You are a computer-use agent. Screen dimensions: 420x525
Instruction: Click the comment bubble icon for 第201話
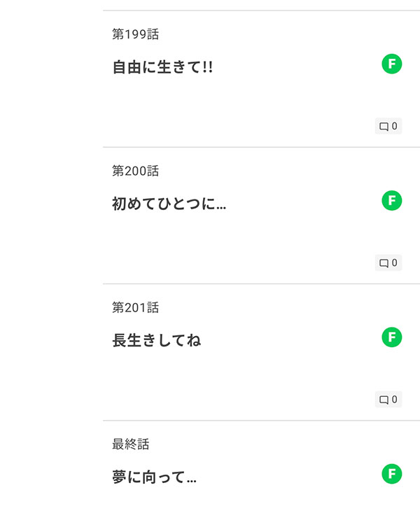point(384,400)
